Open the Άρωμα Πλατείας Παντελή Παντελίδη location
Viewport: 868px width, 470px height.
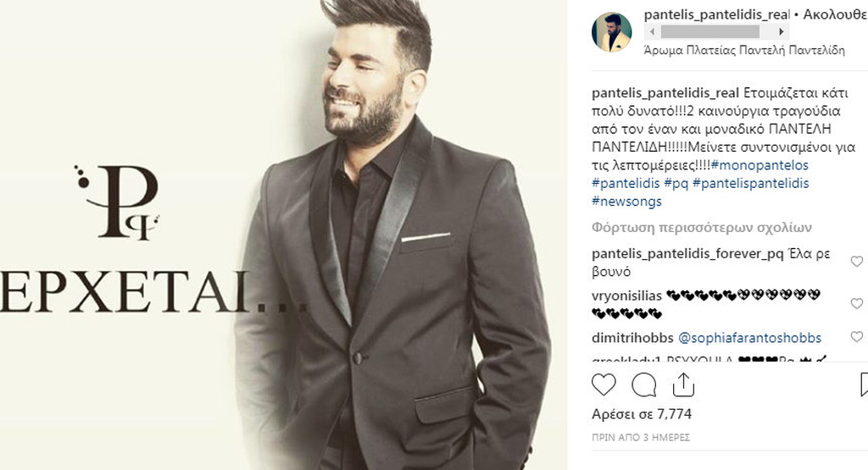pos(744,50)
